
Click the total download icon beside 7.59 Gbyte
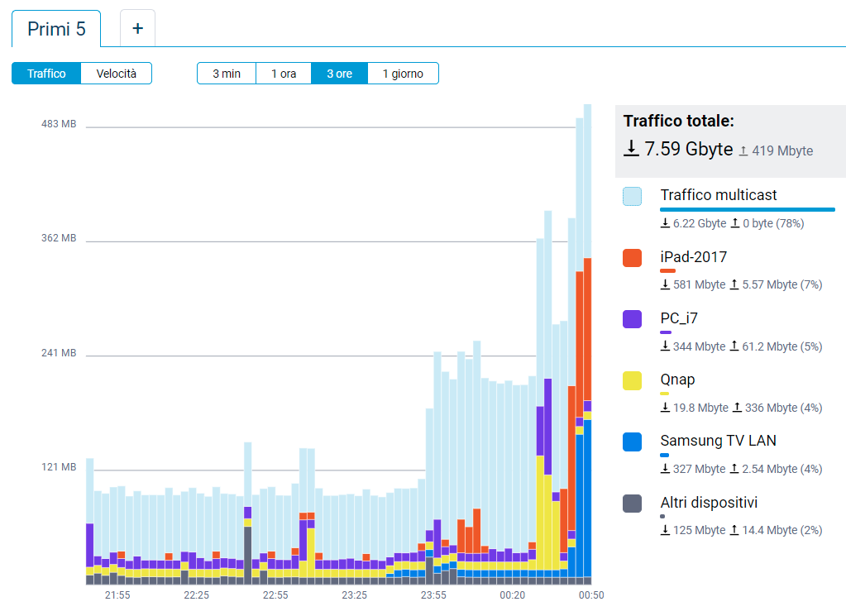(631, 149)
